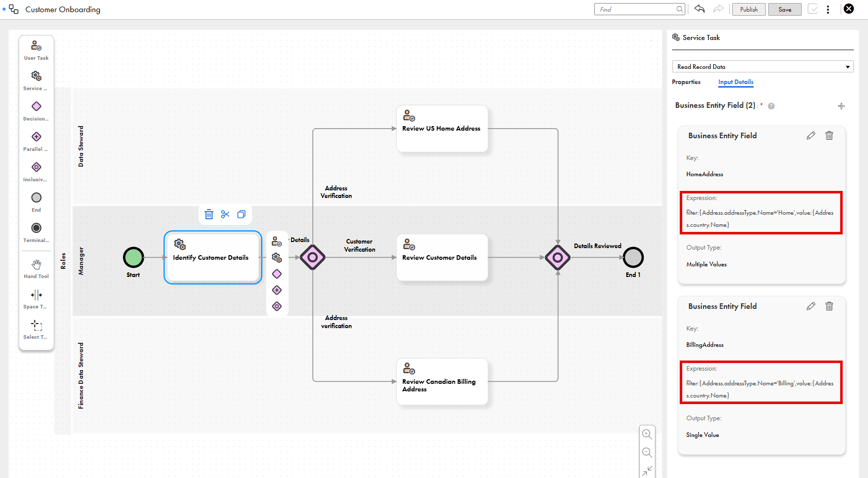Select the splitting gateway after Identify task
Image resolution: width=868 pixels, height=478 pixels.
click(x=313, y=257)
